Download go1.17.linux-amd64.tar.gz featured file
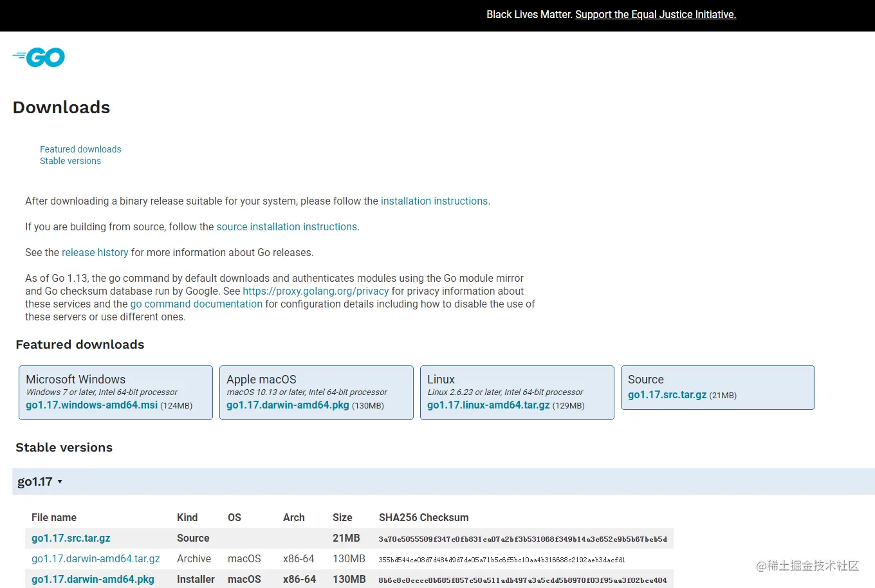Viewport: 875px width, 588px height. [x=488, y=405]
